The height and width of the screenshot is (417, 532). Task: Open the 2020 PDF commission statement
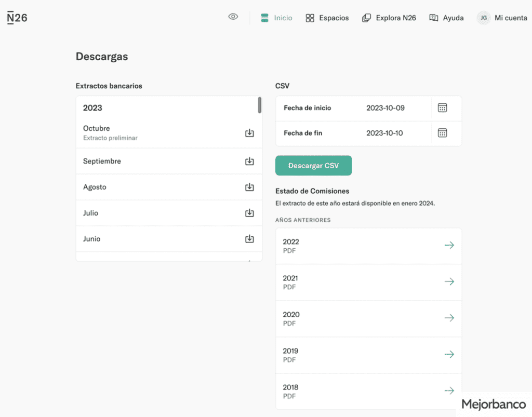368,319
